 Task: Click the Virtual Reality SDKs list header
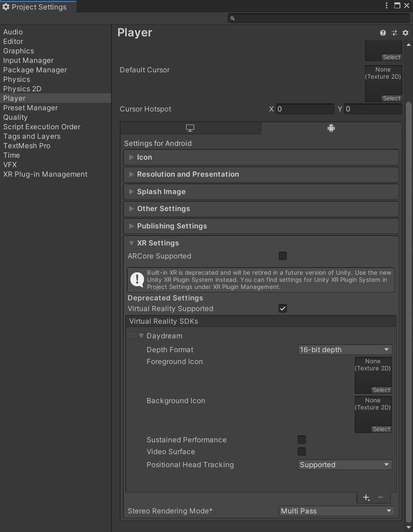[261, 321]
